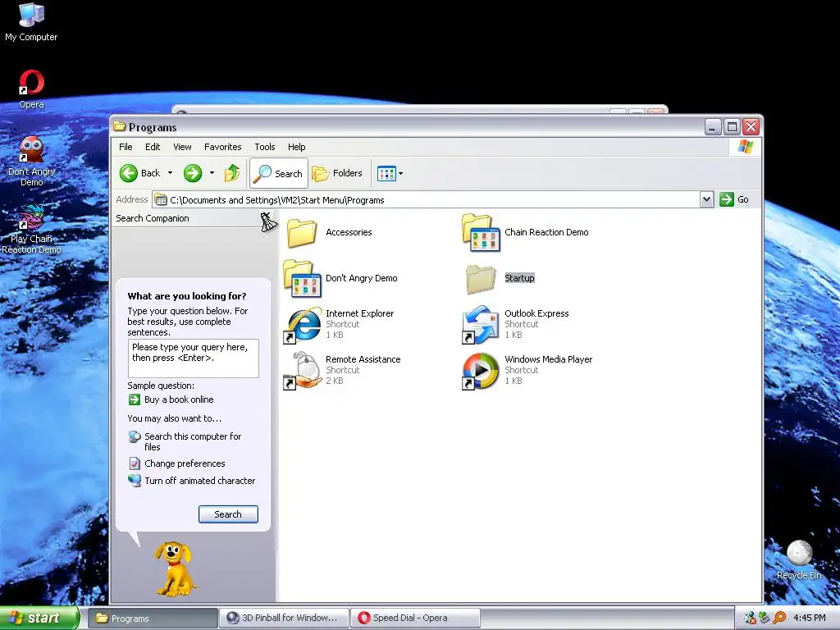Switch to Speed Dial - Opera taskbar button
840x630 pixels.
[x=415, y=619]
